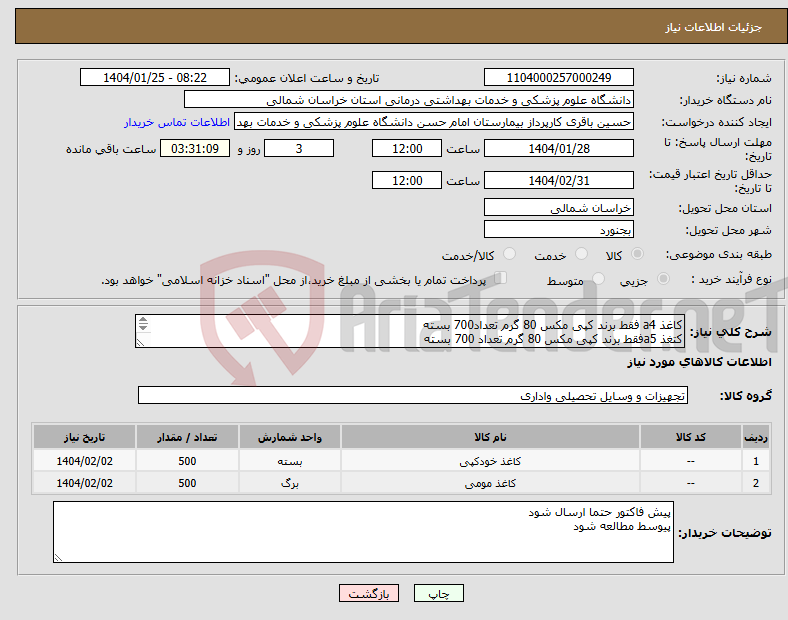
Task: Click the response deadline time 12:00 field
Action: coord(407,148)
